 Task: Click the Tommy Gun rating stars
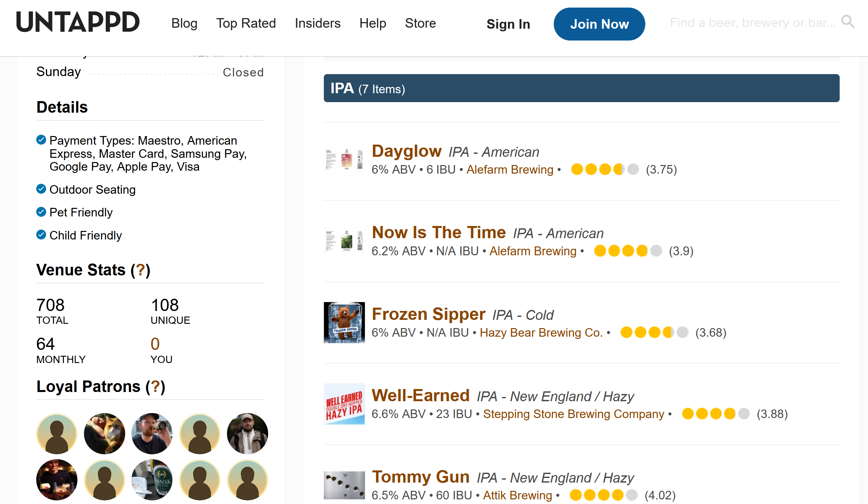[x=603, y=495]
